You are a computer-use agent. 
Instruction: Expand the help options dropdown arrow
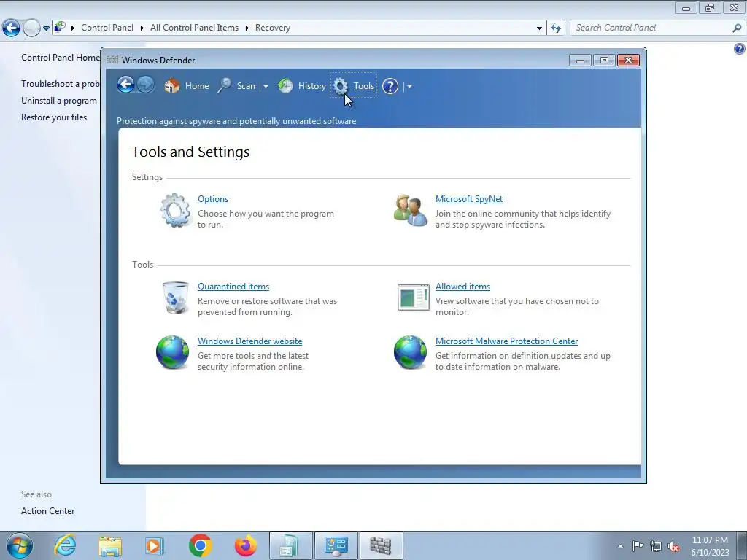(409, 86)
